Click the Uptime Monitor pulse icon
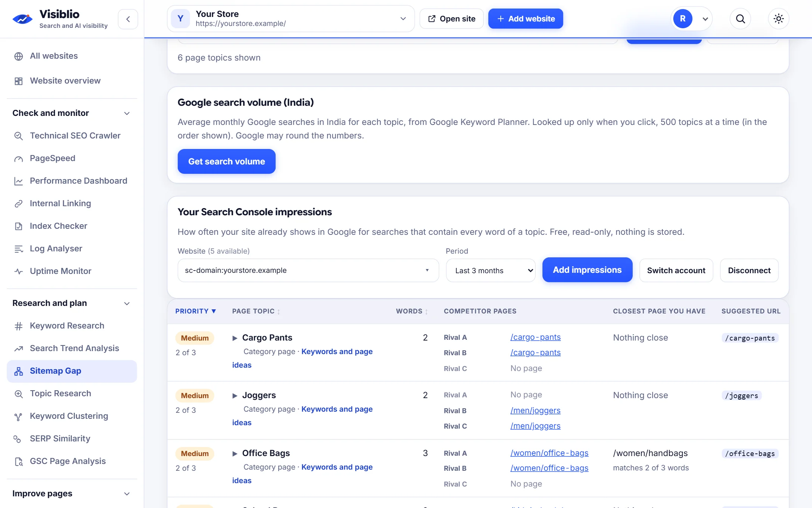This screenshot has height=508, width=812. tap(18, 271)
